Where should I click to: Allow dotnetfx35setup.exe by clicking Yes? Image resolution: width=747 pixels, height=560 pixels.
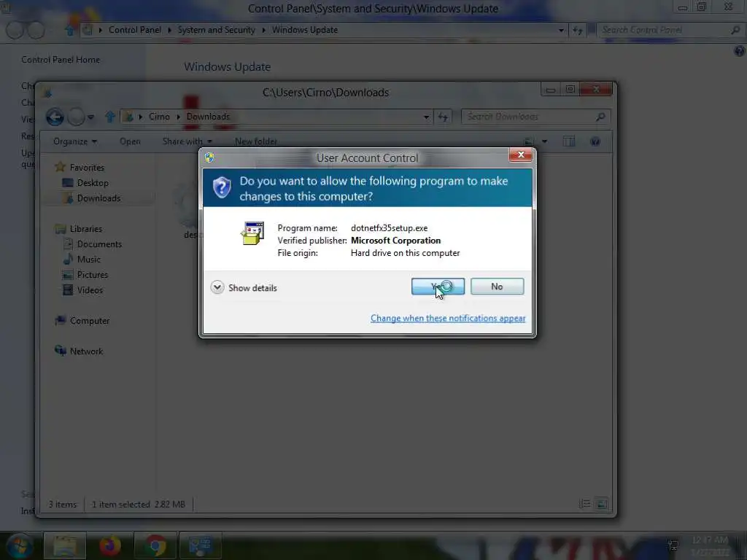[438, 287]
